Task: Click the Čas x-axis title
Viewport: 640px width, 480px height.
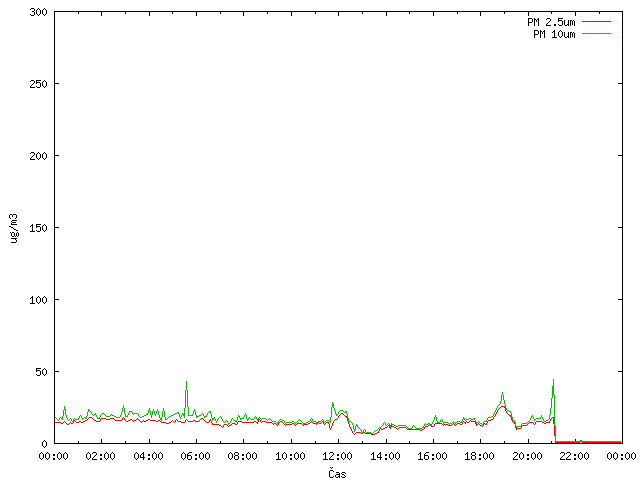Action: 337,473
